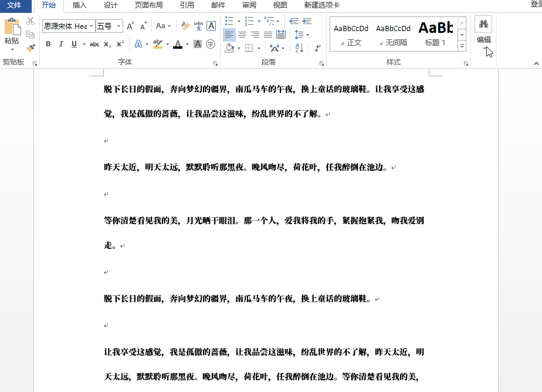Switch to the Insert (插入) tab
Image resolution: width=542 pixels, height=392 pixels.
click(80, 5)
